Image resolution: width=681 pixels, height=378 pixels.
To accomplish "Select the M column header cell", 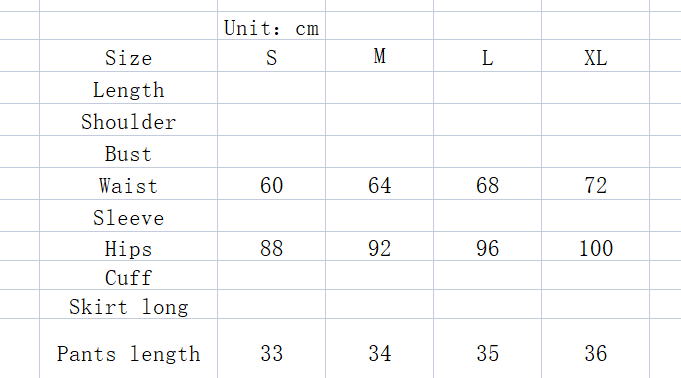I will point(380,56).
